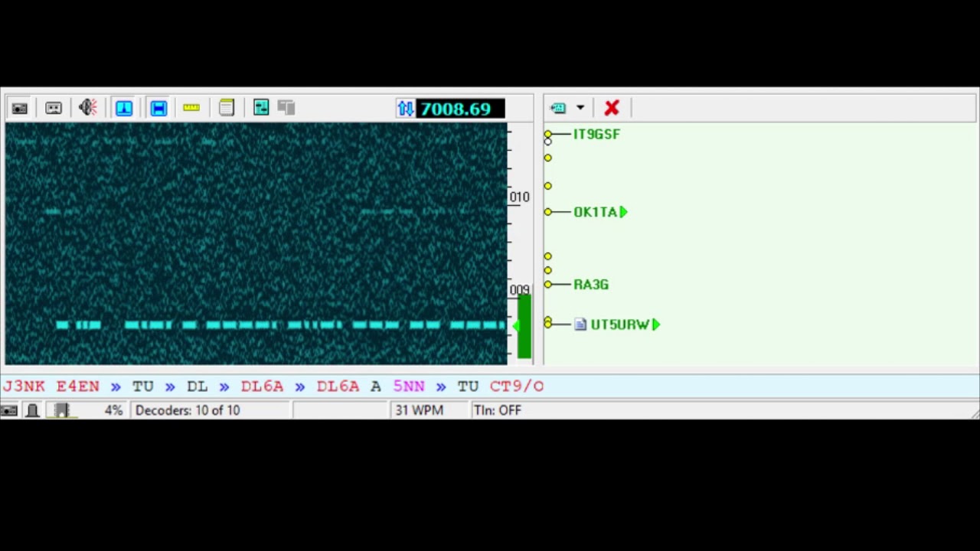The image size is (980, 551).
Task: Click the Tln: OFF status
Action: click(498, 411)
